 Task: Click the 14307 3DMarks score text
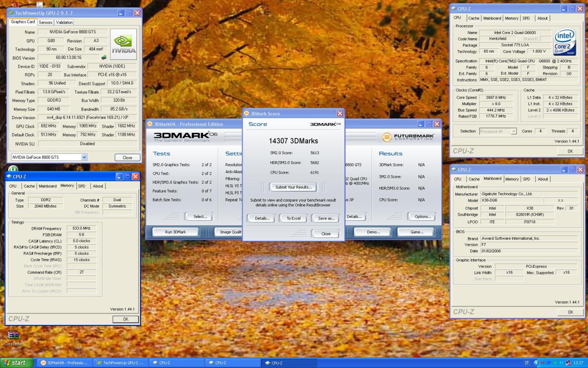pyautogui.click(x=293, y=141)
